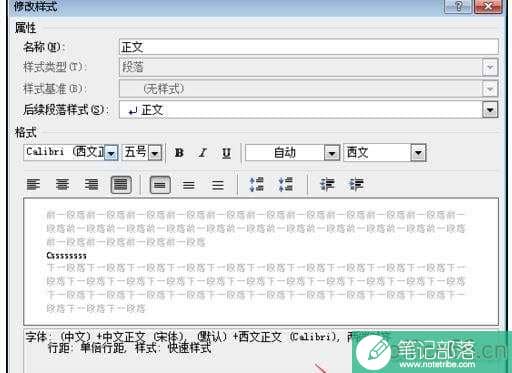Click the 名称 input field containing 正文
The width and height of the screenshot is (512, 373).
[x=309, y=47]
